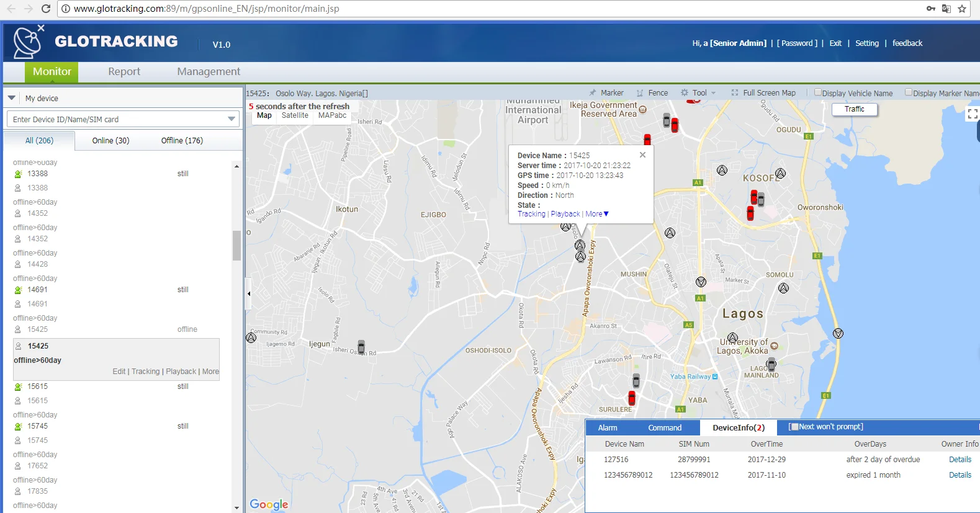The width and height of the screenshot is (980, 513).
Task: Click the grey car marker at Lagos Mainland
Action: pos(771,364)
